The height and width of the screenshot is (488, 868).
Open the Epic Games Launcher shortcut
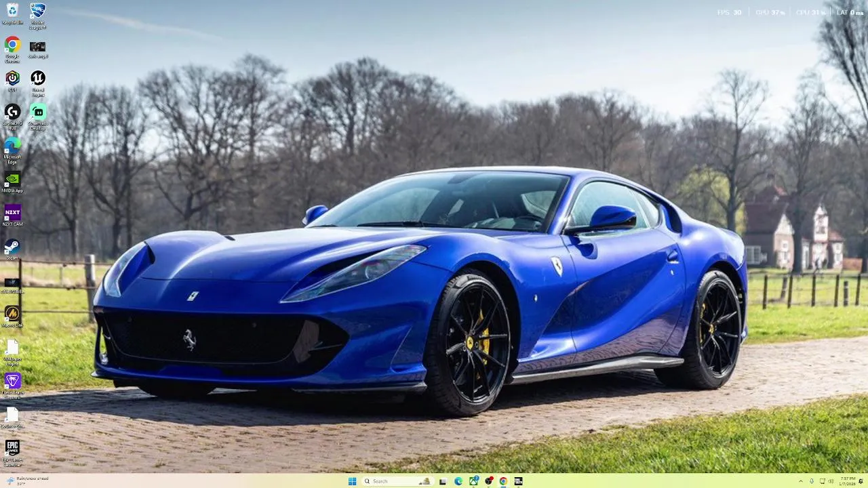12,452
